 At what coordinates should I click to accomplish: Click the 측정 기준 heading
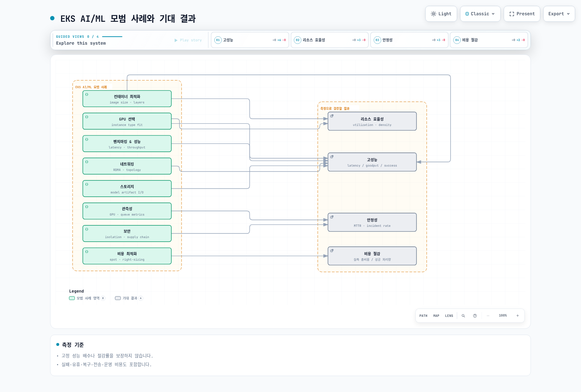click(73, 345)
